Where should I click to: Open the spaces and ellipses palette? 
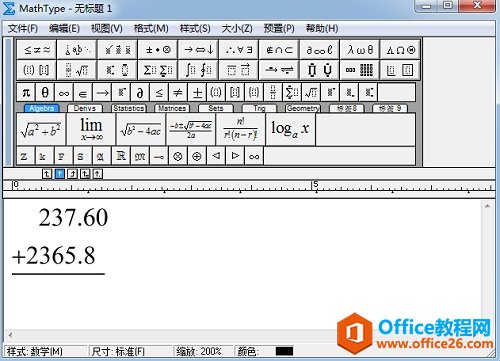click(x=77, y=50)
